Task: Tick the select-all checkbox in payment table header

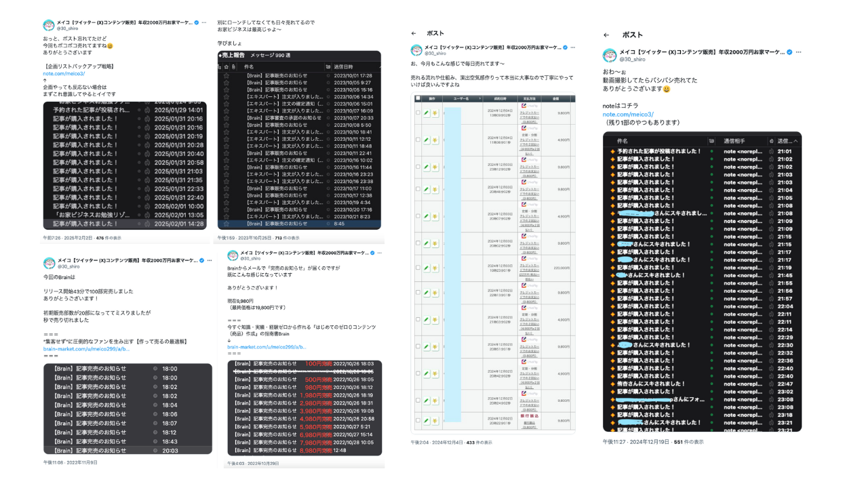Action: (x=417, y=99)
